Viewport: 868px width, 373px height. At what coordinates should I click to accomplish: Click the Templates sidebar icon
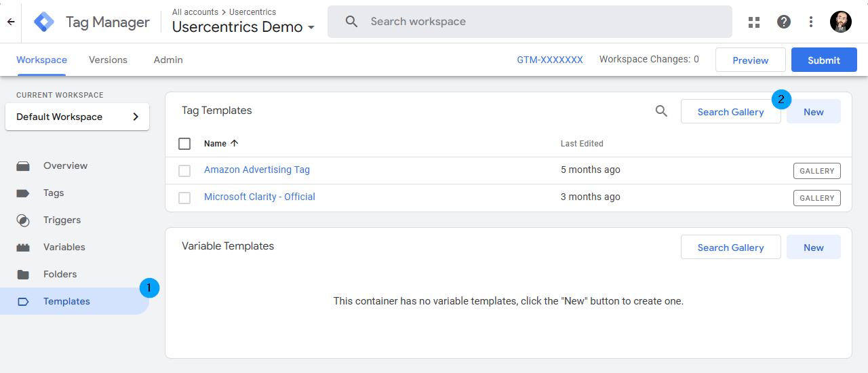[23, 301]
